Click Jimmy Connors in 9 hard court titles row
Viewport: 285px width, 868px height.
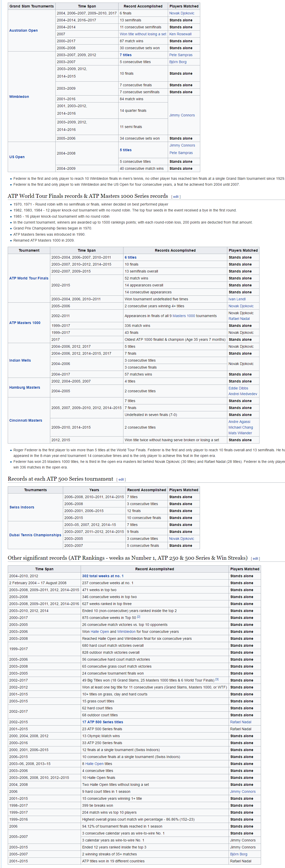[x=242, y=792]
